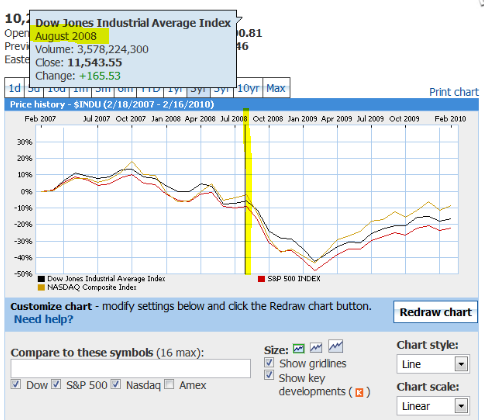Focus the Compare to these symbols field
Screen dimensions: 484x420
(131, 368)
